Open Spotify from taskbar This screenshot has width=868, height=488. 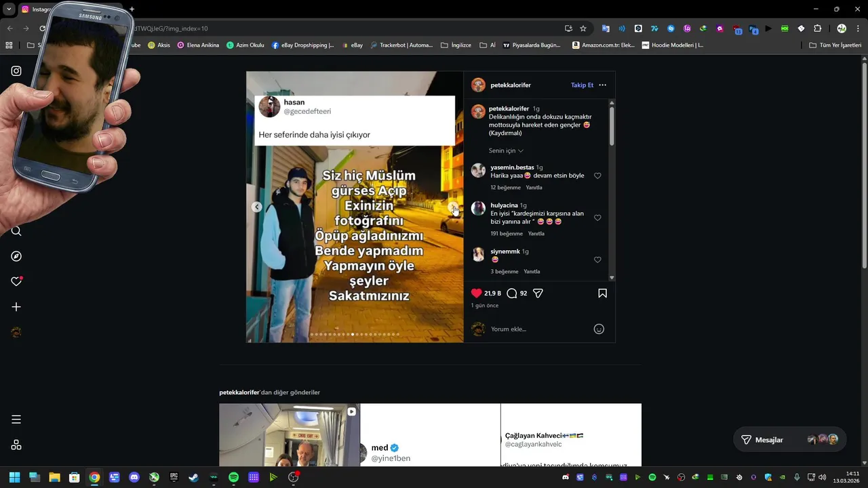[x=233, y=477]
